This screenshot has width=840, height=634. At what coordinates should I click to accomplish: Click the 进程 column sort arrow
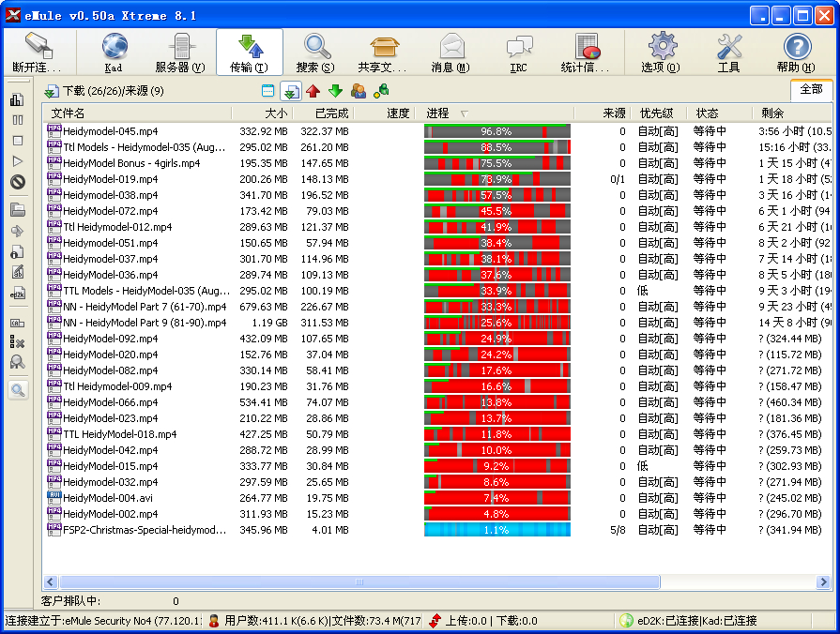(x=465, y=114)
